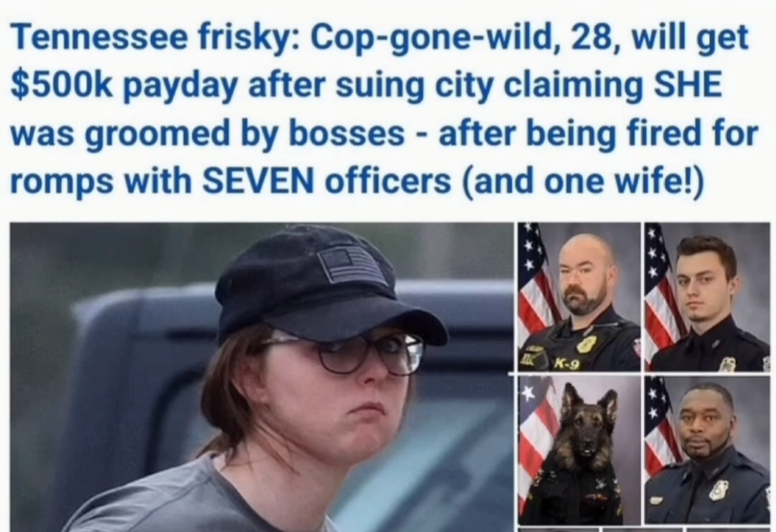Screen dimensions: 776x532
Task: Click 'Cop-gone-wild, 28' in the headline
Action: point(461,37)
